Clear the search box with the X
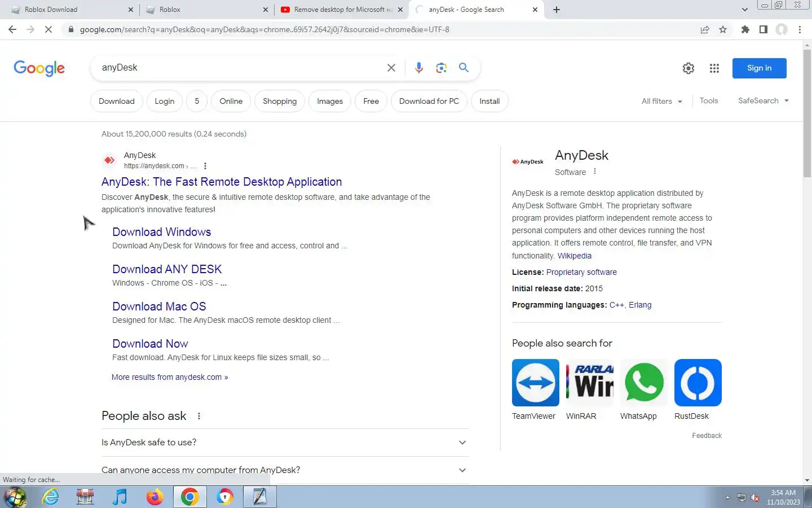Screen dimensions: 812x508 click(x=391, y=68)
